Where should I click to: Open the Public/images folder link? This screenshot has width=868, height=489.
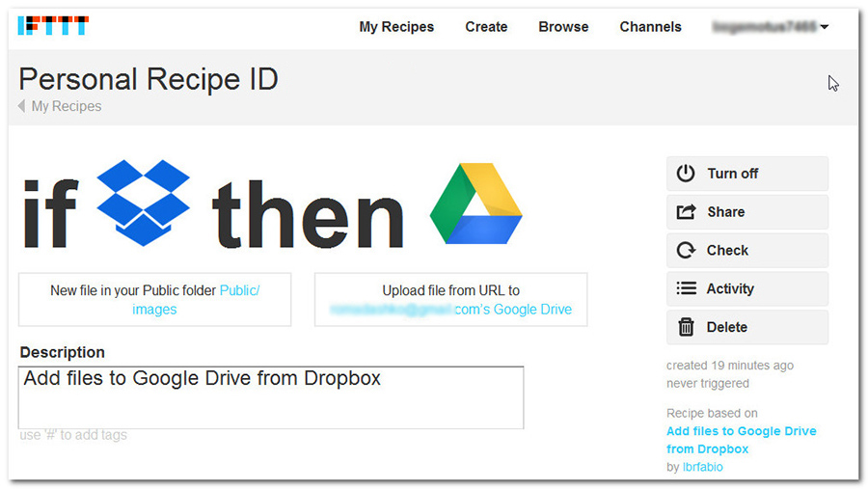point(196,300)
